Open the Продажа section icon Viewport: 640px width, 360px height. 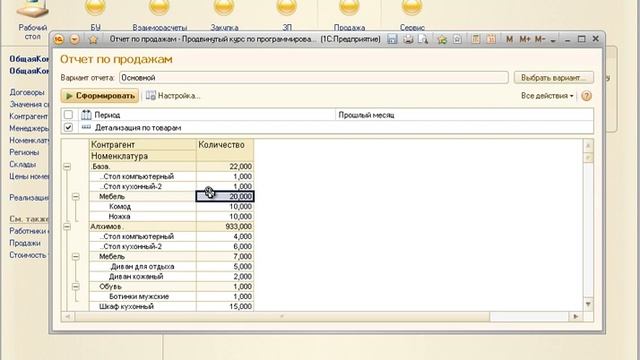point(349,7)
